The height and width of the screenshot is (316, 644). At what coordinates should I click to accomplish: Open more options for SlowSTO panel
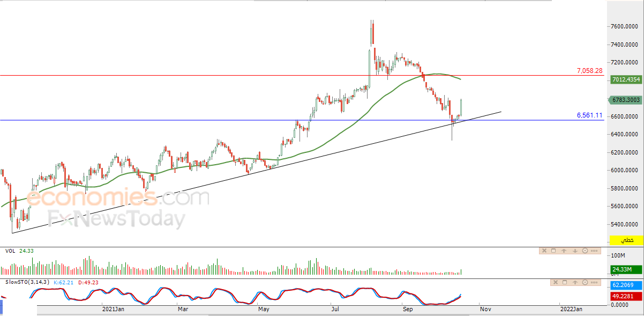(594, 282)
